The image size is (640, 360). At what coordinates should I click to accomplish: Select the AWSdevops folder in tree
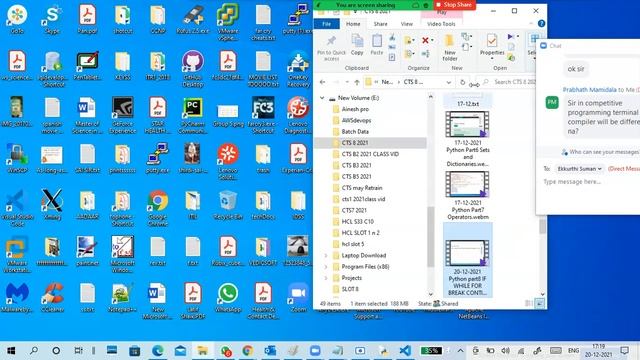point(356,120)
